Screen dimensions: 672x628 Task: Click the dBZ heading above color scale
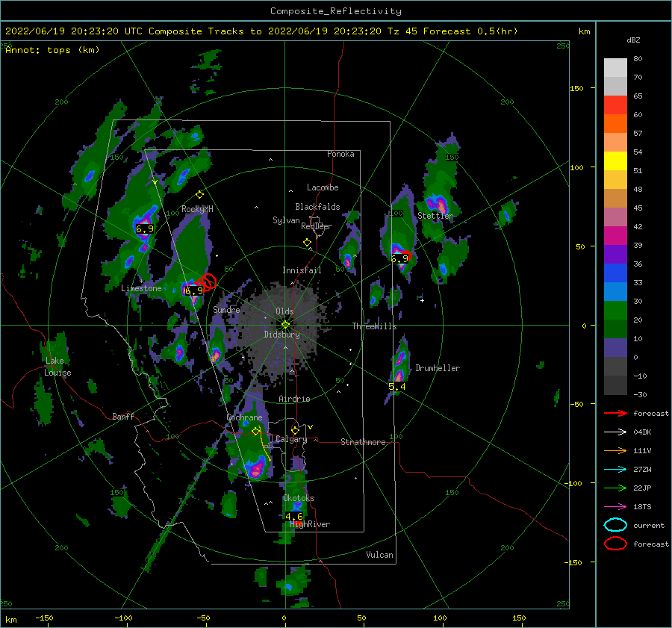click(x=633, y=40)
